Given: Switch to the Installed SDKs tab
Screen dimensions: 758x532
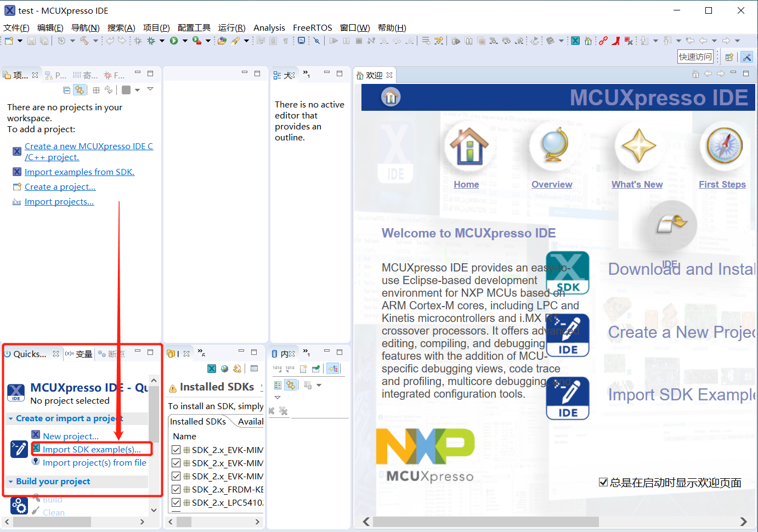Looking at the screenshot, I should 198,421.
